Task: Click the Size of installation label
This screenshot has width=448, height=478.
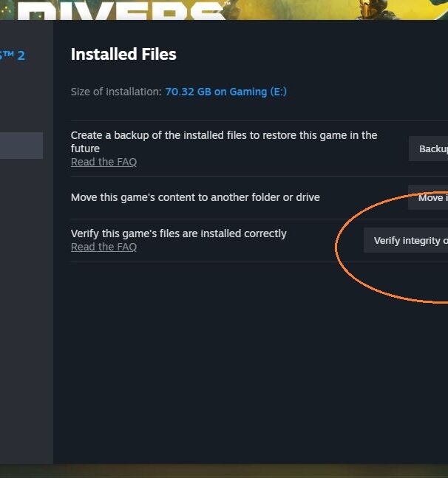Action: click(x=116, y=92)
